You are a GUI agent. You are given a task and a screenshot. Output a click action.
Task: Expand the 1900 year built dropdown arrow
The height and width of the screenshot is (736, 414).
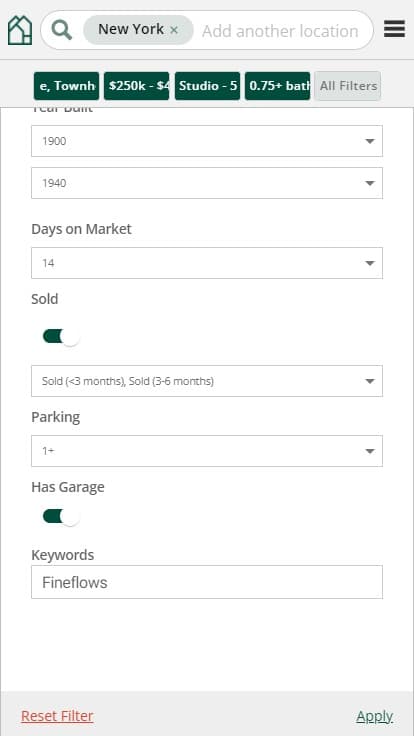click(x=370, y=141)
